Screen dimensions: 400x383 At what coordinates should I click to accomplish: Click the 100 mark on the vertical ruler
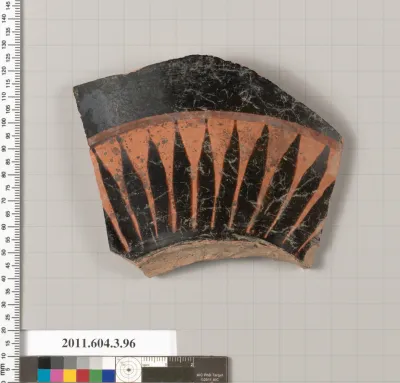pyautogui.click(x=4, y=122)
